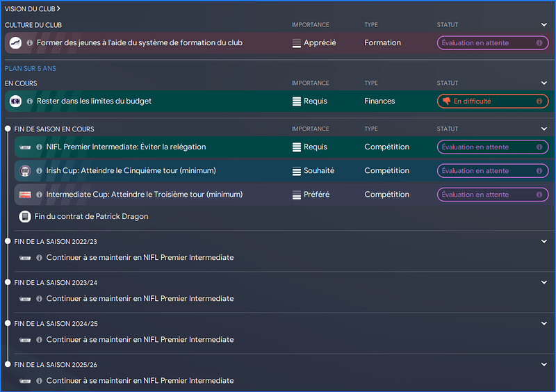Click info icon inside En difficulté pill
The image size is (556, 392).
point(539,101)
